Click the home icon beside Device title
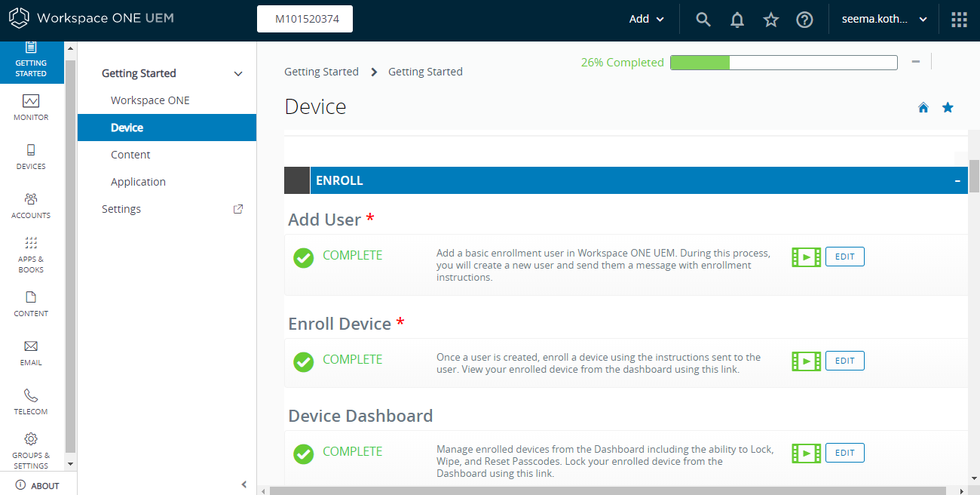 [923, 107]
